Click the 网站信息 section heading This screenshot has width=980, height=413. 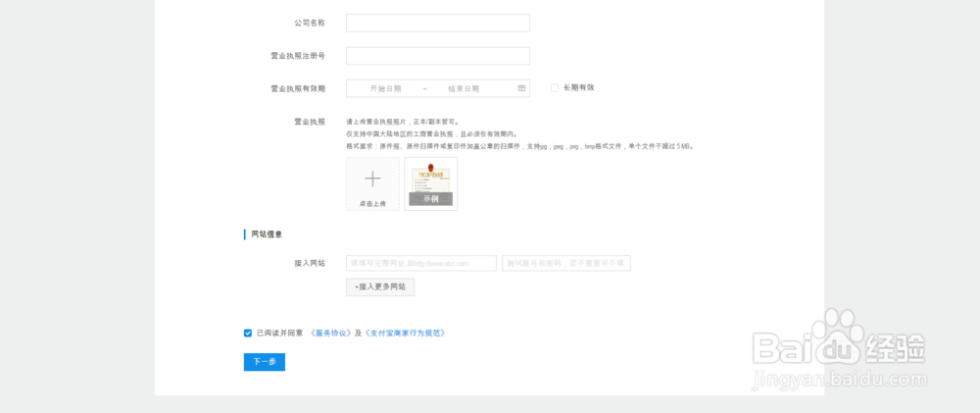pos(267,234)
